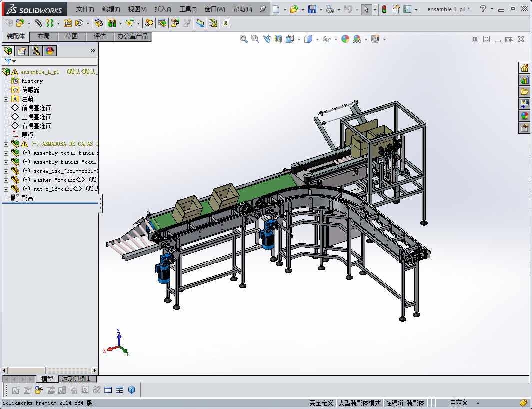Open the 工具(T) menu
Image resolution: width=532 pixels, height=409 pixels.
click(x=188, y=9)
